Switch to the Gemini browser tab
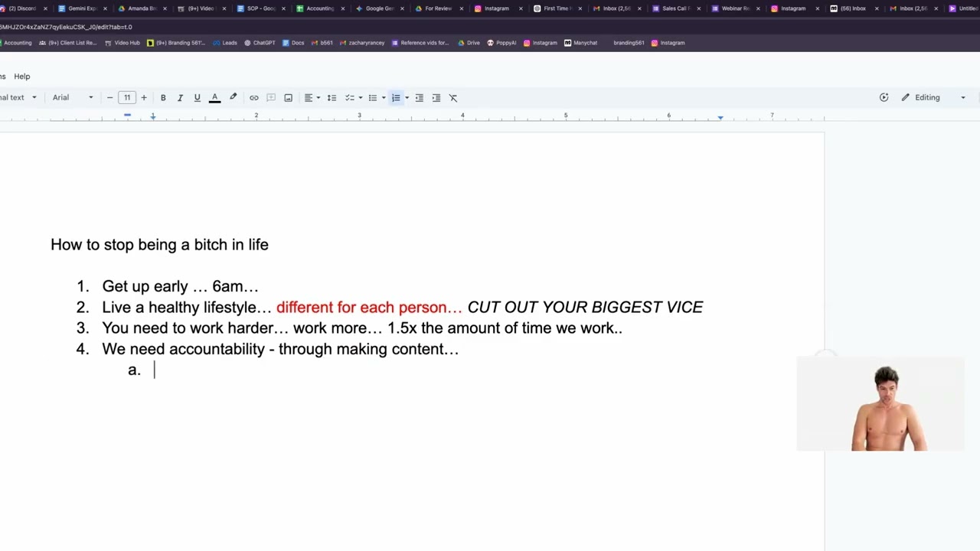 (x=82, y=8)
